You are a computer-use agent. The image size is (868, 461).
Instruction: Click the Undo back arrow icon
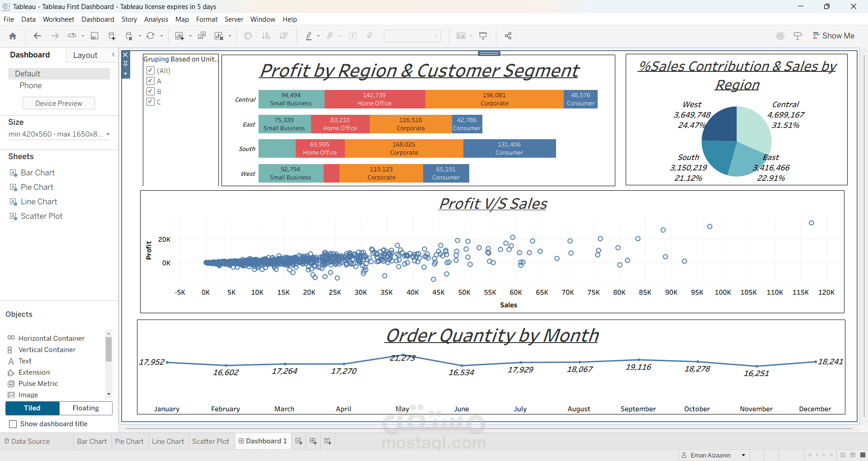click(x=38, y=36)
